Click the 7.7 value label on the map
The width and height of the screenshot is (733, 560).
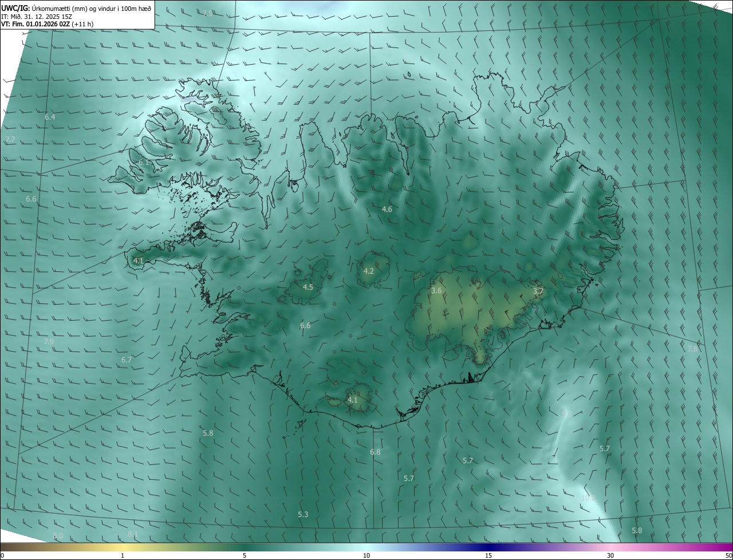click(x=10, y=139)
